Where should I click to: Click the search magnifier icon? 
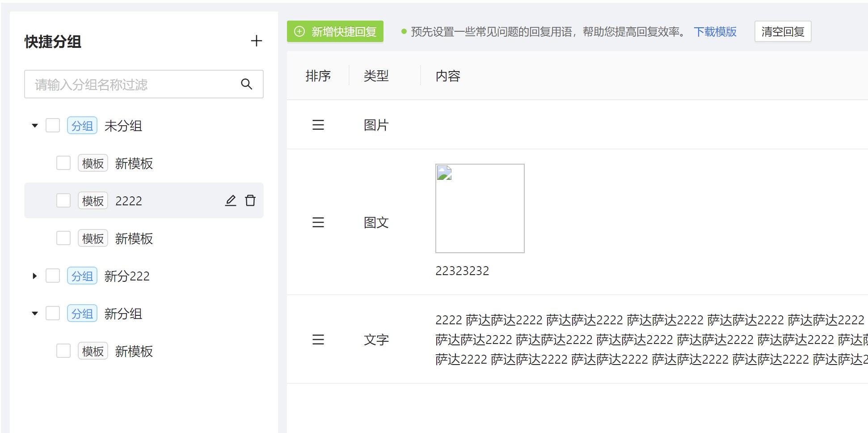[246, 84]
